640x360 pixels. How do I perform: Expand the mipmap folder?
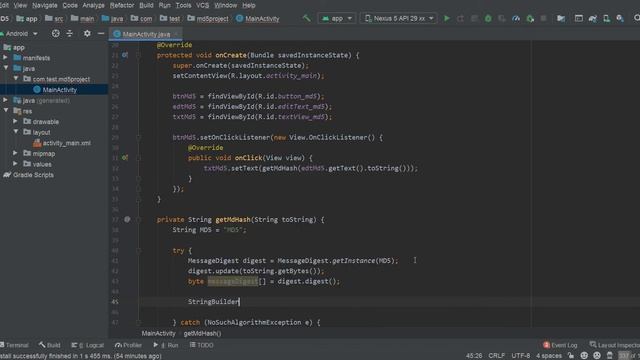coord(16,153)
